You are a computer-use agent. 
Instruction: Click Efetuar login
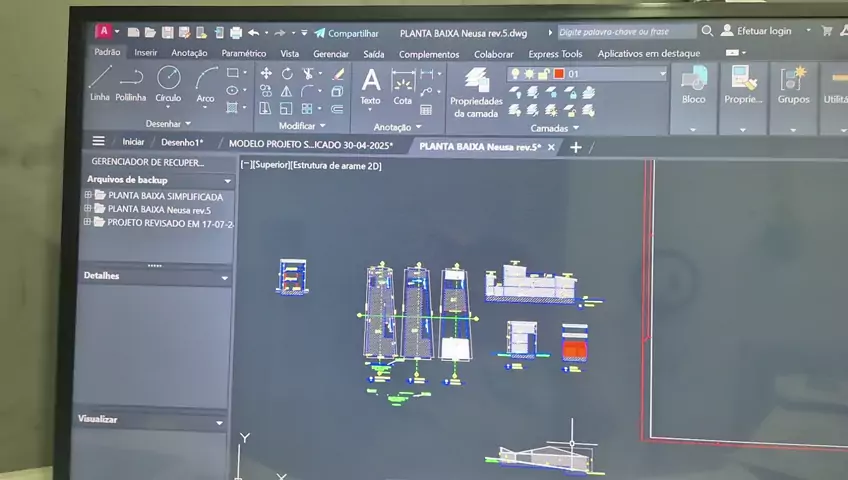point(763,32)
